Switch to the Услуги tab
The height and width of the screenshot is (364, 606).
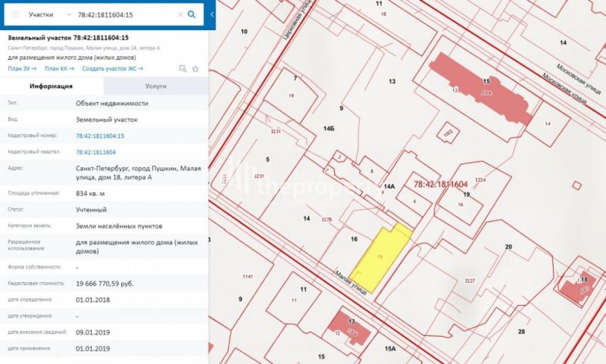pyautogui.click(x=155, y=86)
